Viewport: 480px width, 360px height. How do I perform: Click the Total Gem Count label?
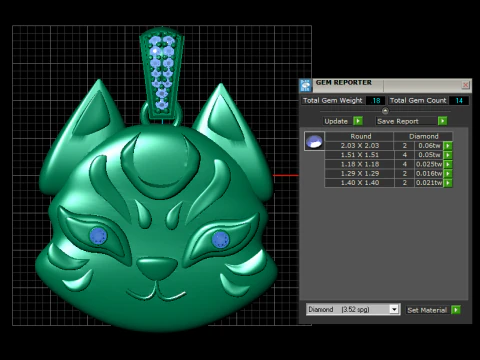[x=418, y=100]
